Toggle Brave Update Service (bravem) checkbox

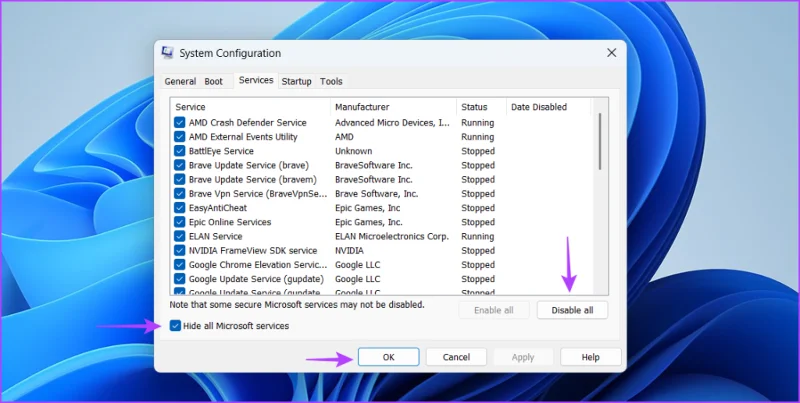(x=180, y=180)
